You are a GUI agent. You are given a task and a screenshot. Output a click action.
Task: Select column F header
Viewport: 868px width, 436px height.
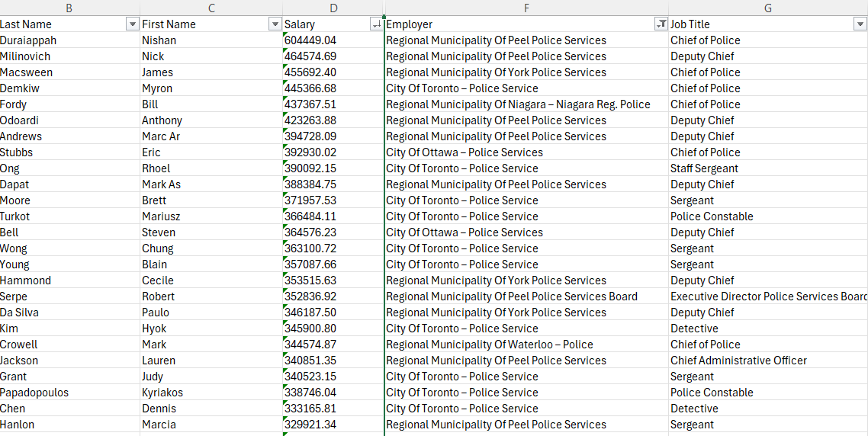526,8
